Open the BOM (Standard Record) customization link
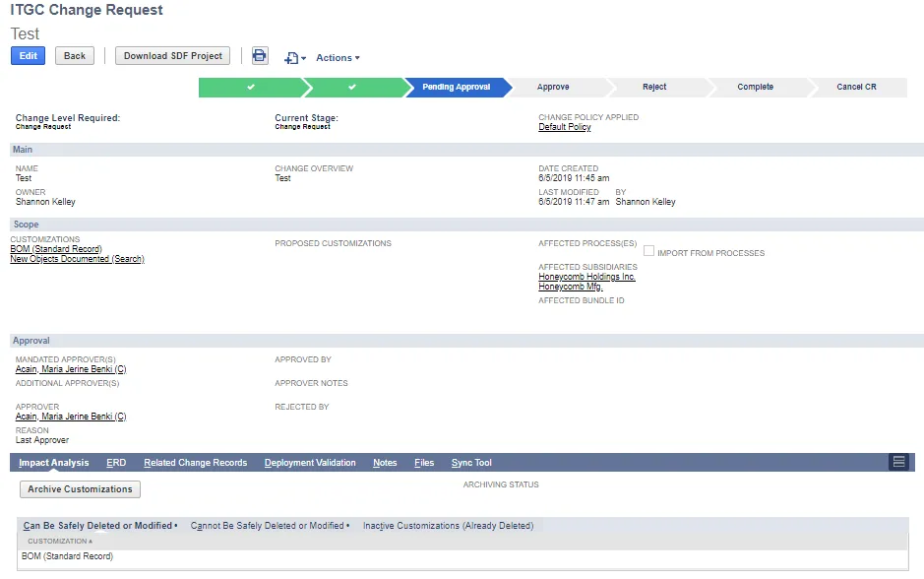924x579 pixels. click(56, 249)
